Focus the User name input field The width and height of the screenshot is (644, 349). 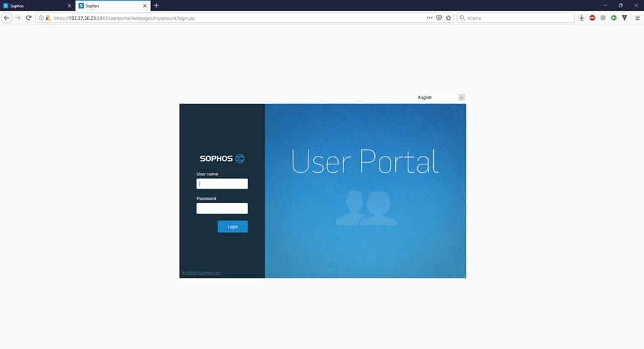click(x=222, y=184)
